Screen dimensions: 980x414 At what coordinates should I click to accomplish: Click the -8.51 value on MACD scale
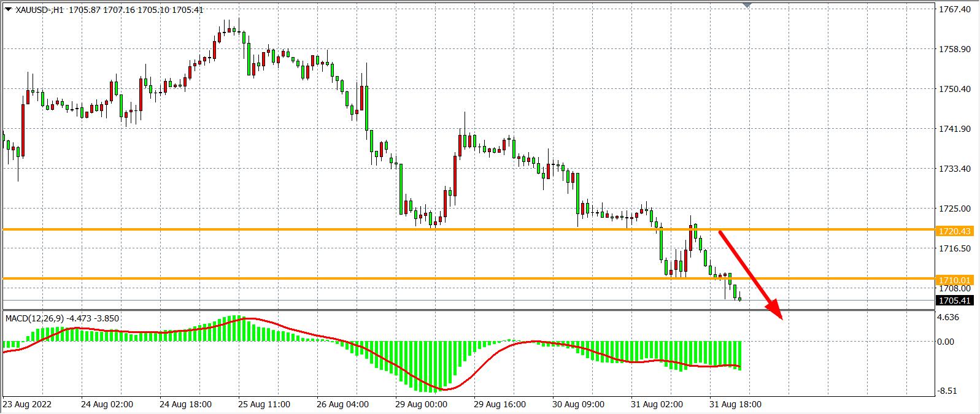pyautogui.click(x=946, y=391)
